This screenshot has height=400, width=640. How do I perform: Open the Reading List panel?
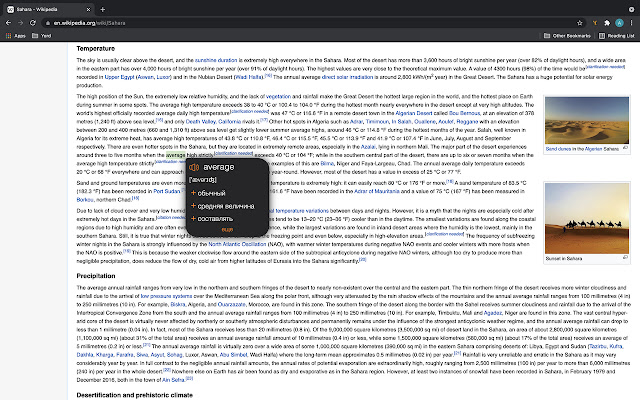(x=616, y=36)
